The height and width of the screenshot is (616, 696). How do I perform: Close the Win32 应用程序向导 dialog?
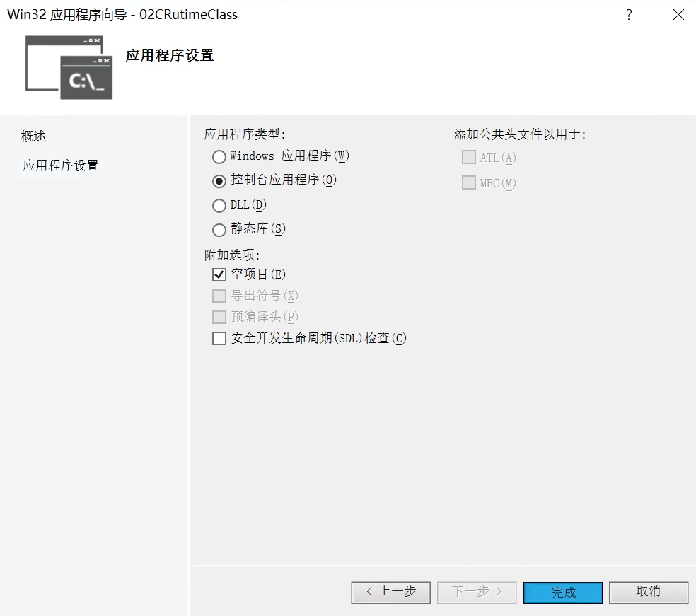678,15
